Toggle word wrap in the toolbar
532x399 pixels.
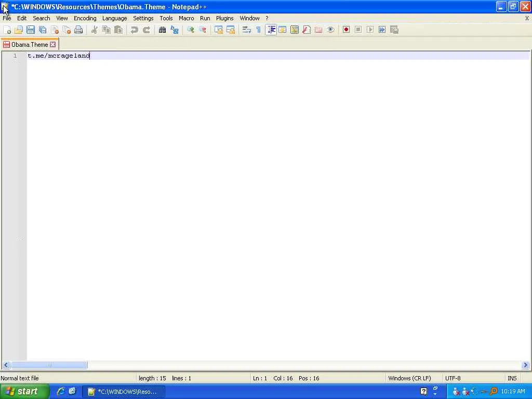(x=246, y=30)
